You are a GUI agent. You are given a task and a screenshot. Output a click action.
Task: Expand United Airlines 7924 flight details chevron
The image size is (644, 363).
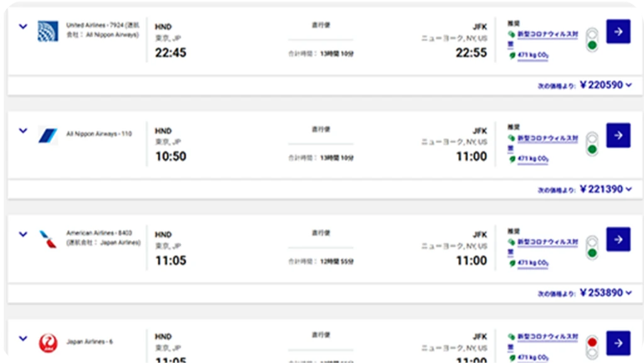coord(23,27)
